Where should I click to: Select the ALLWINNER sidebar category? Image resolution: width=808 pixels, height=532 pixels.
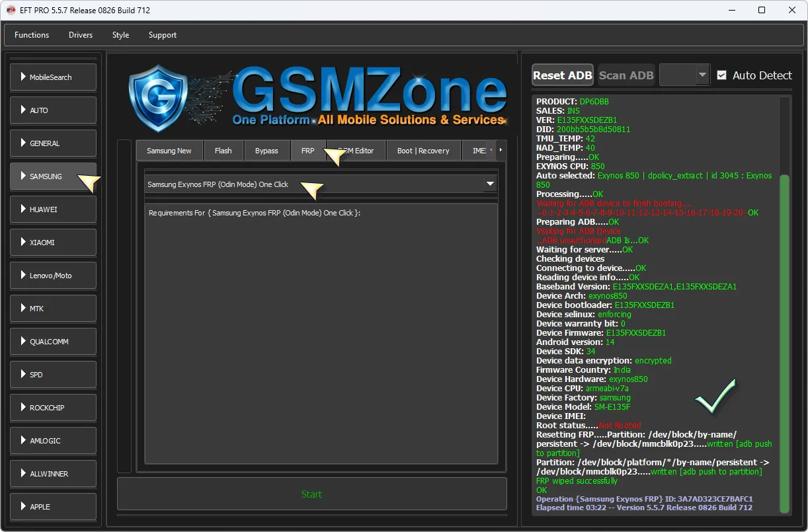point(53,474)
